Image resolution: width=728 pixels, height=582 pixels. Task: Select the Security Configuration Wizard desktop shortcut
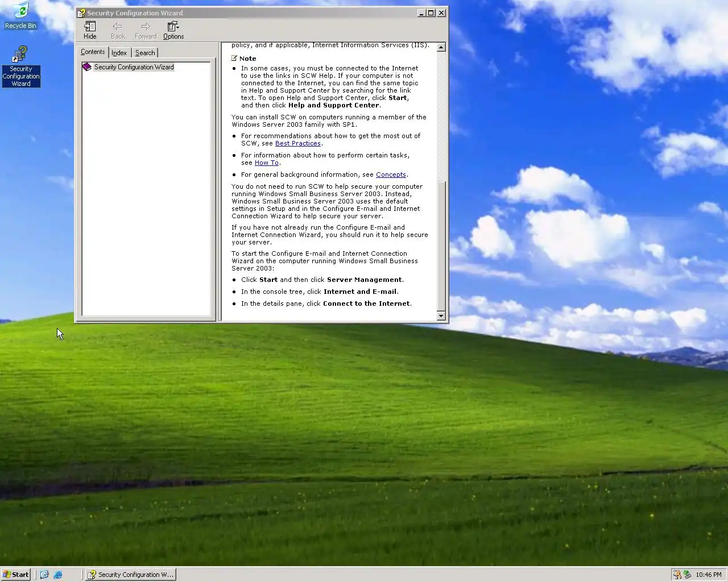20,66
